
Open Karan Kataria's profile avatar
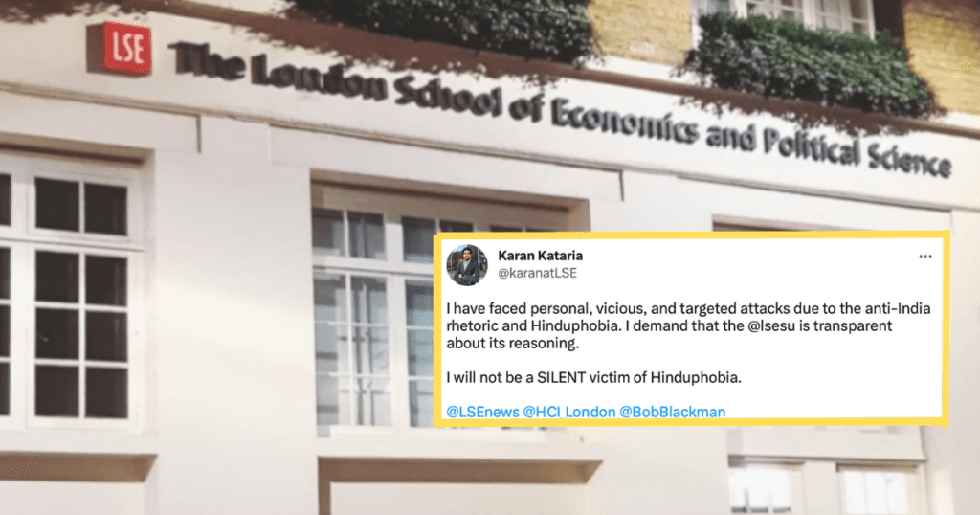pos(468,265)
